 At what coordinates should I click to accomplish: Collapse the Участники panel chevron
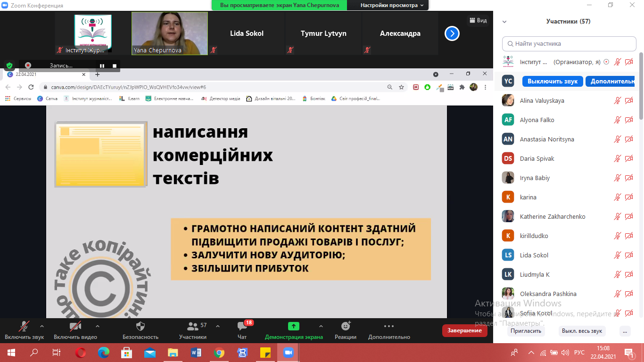(x=504, y=22)
